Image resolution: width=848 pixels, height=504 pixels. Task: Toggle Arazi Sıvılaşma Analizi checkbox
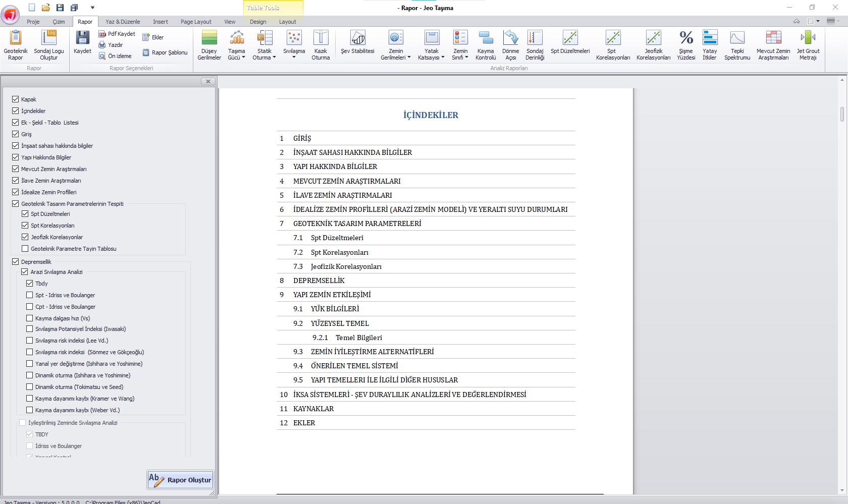pyautogui.click(x=24, y=272)
